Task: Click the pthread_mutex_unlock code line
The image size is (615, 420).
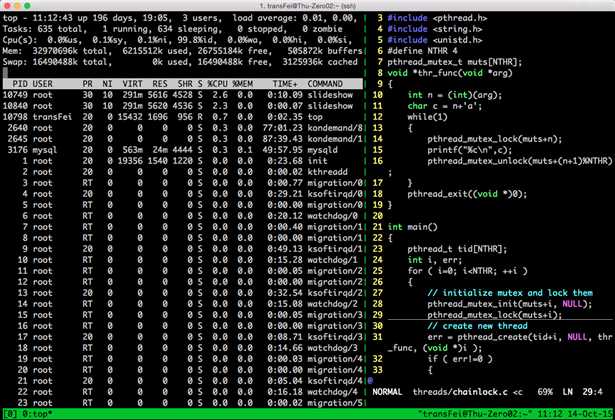Action: pyautogui.click(x=520, y=161)
